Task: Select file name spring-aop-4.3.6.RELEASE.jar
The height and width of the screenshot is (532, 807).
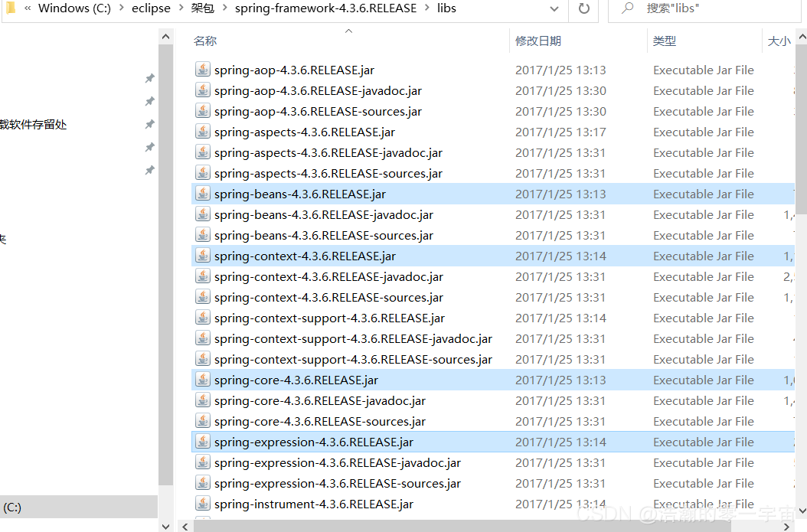Action: (x=294, y=70)
